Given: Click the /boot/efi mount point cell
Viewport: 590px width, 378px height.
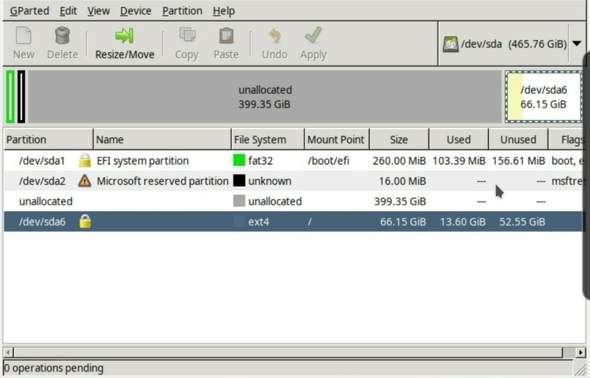Looking at the screenshot, I should click(x=328, y=161).
